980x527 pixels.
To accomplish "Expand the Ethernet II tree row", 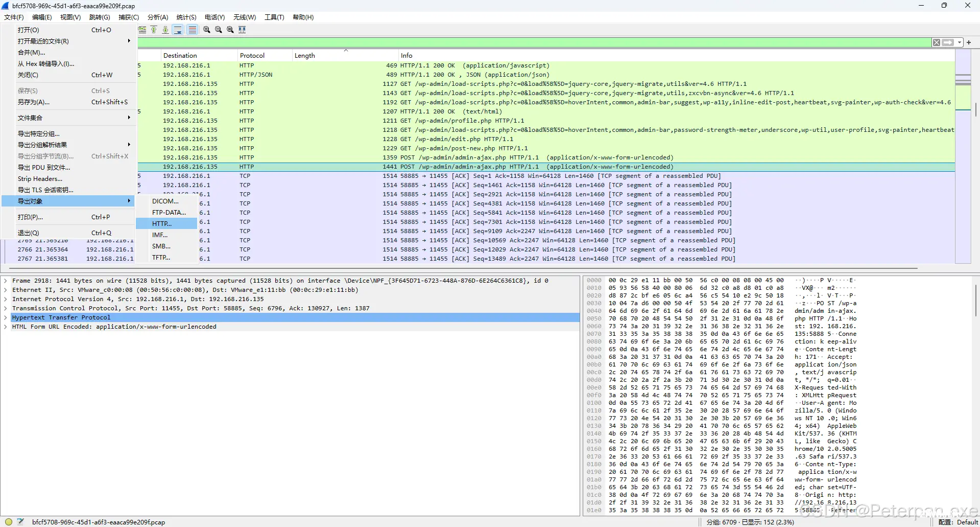I will [x=6, y=290].
